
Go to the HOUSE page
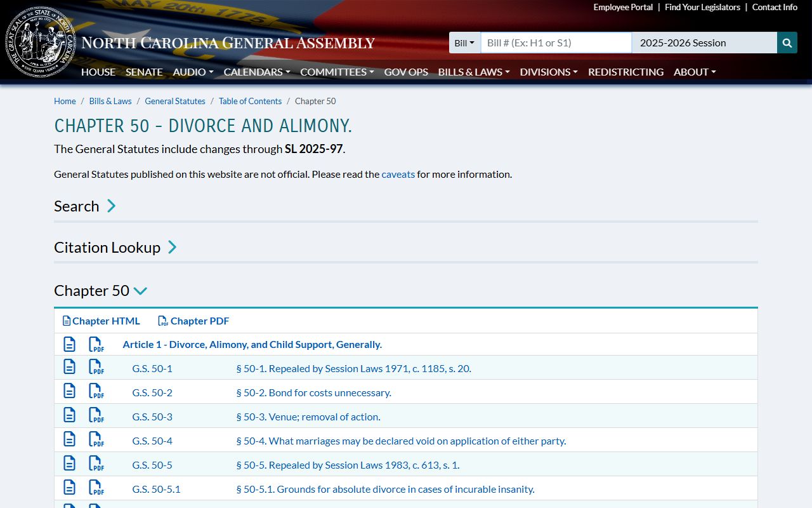pyautogui.click(x=98, y=72)
